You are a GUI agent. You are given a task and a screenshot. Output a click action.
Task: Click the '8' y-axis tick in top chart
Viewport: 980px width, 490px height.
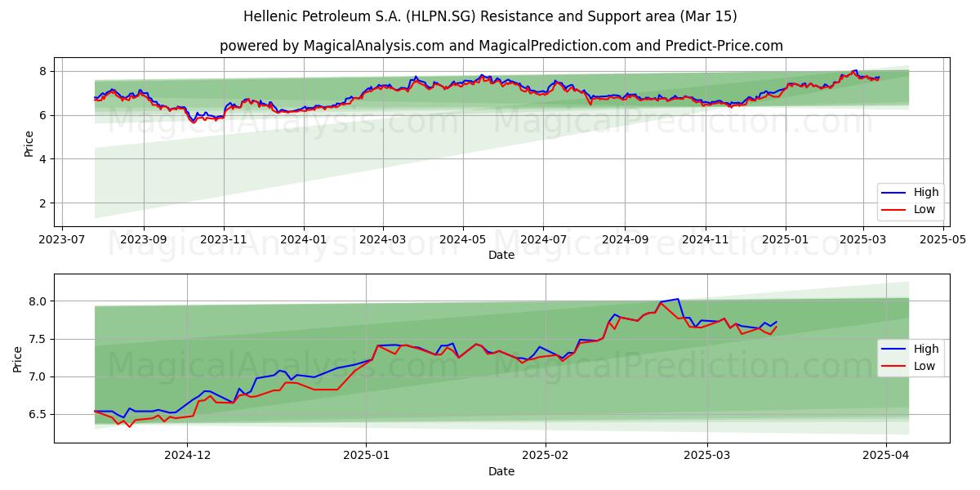[x=45, y=71]
